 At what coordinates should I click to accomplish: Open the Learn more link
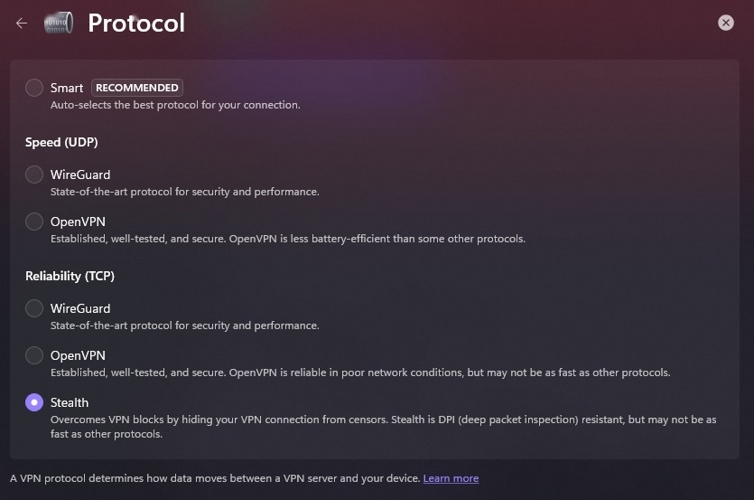point(450,479)
